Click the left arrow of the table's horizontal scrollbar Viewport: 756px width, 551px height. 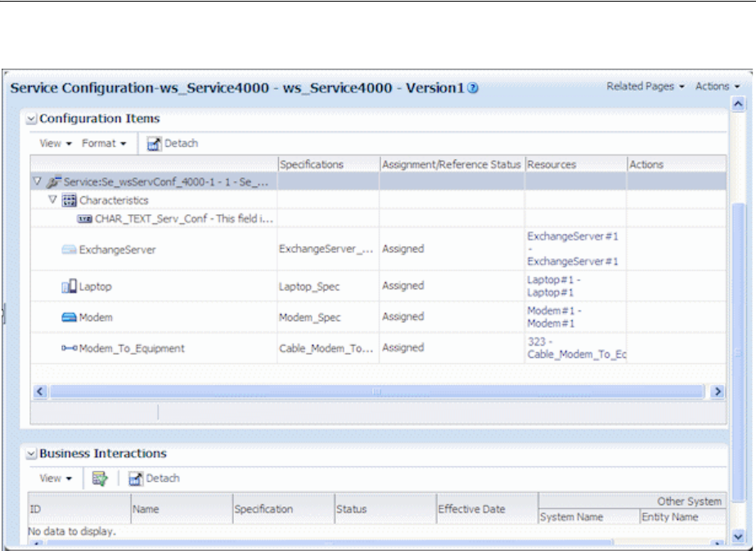click(40, 392)
